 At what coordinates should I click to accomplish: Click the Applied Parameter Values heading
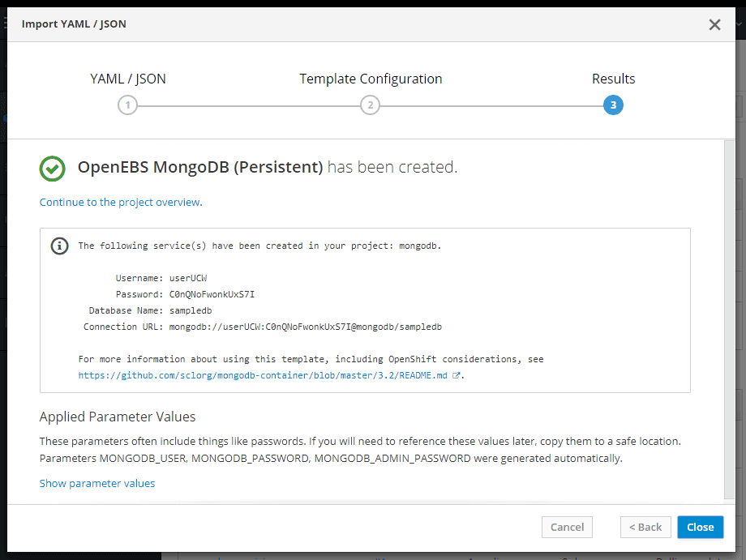(118, 417)
